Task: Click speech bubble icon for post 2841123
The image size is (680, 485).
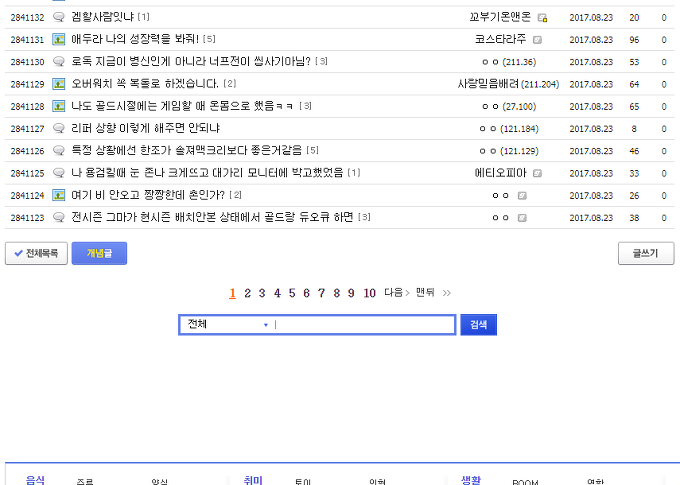Action: point(59,217)
